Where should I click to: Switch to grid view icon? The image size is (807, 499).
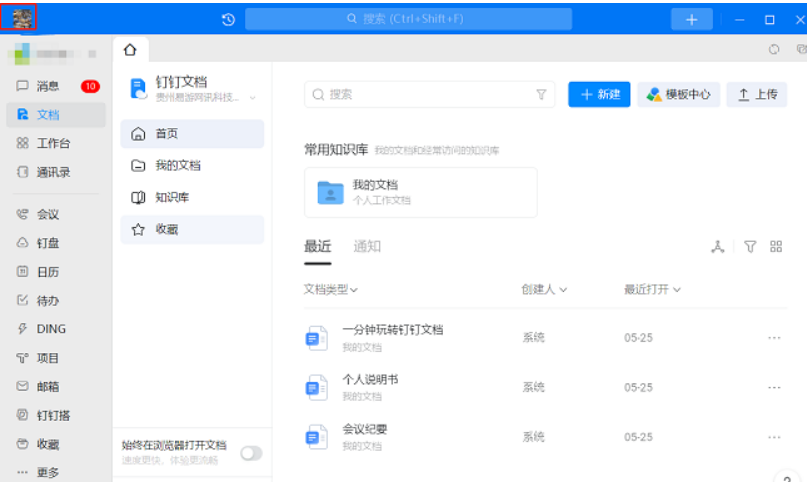click(776, 247)
